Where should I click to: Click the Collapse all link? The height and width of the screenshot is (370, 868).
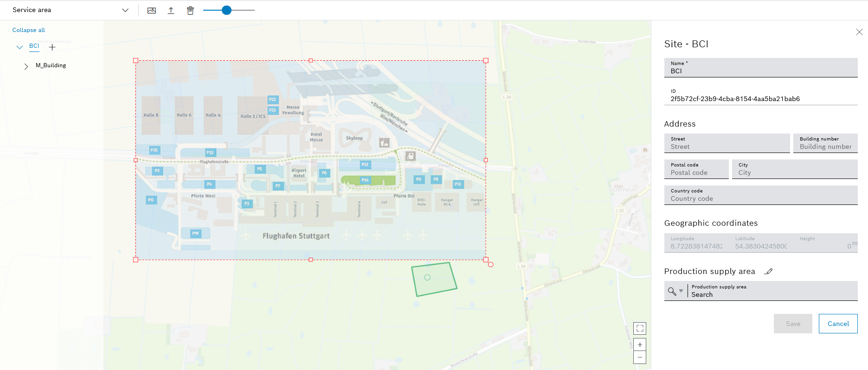coord(29,30)
